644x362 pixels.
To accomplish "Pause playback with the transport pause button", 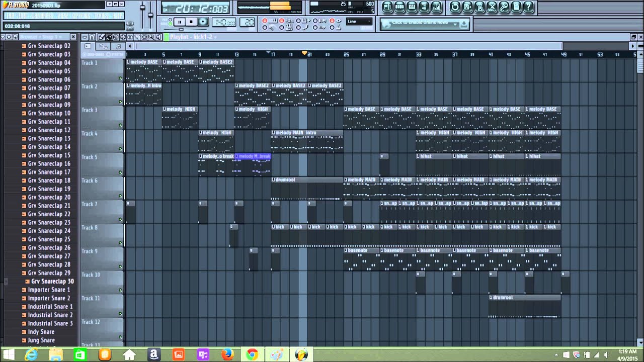I will [x=180, y=22].
